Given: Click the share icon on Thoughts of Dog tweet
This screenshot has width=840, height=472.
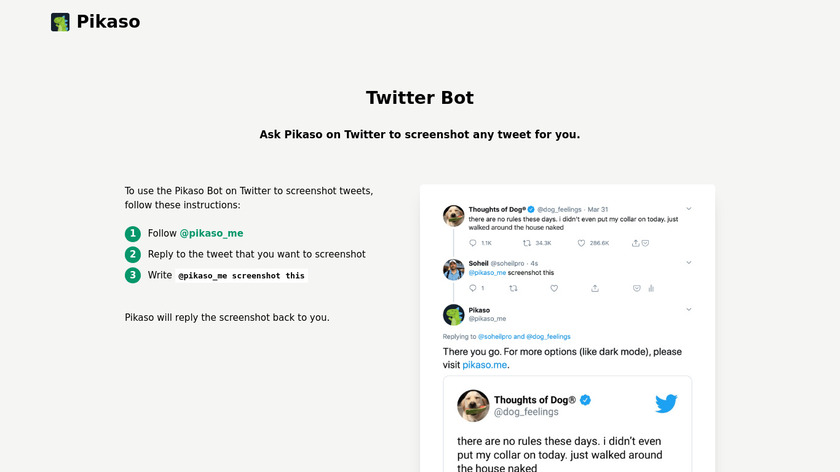Looking at the screenshot, I should click(635, 243).
